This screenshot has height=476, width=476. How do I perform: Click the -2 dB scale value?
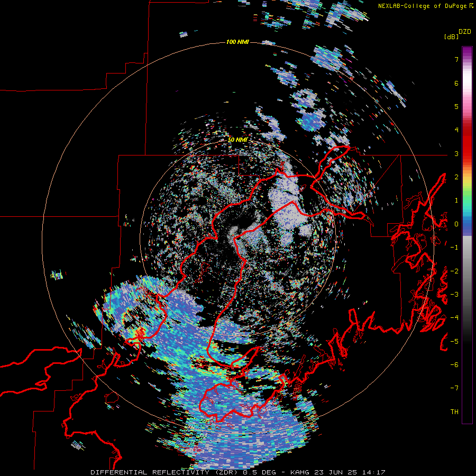[x=454, y=271]
